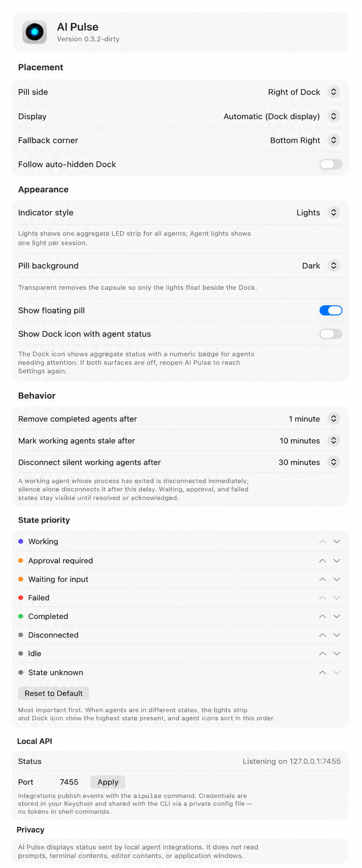
Task: Click the Port number field 7455
Action: [x=69, y=782]
